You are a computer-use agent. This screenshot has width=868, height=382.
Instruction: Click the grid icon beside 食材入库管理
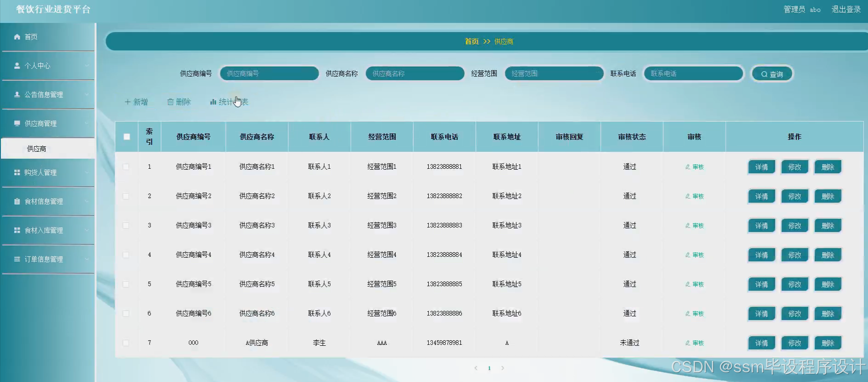pyautogui.click(x=17, y=230)
